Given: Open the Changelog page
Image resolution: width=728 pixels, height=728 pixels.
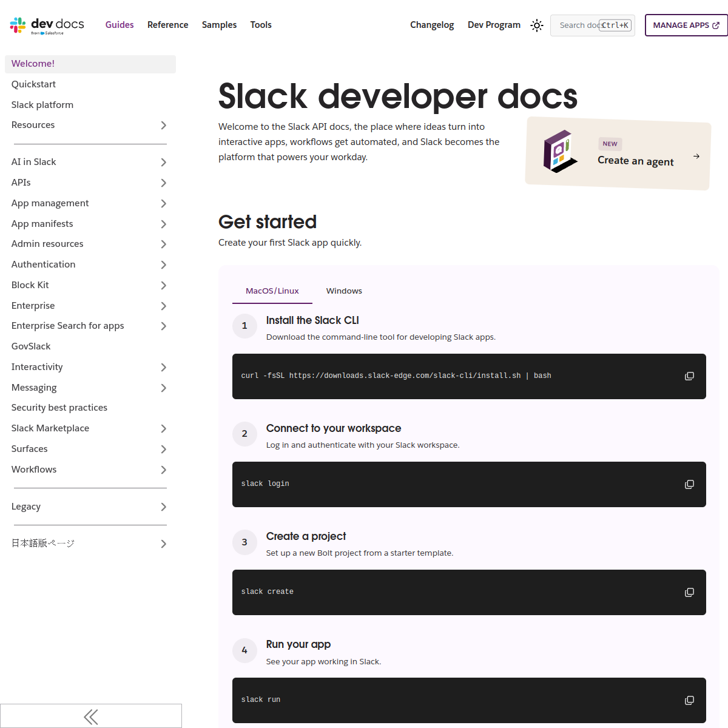Looking at the screenshot, I should pos(432,25).
